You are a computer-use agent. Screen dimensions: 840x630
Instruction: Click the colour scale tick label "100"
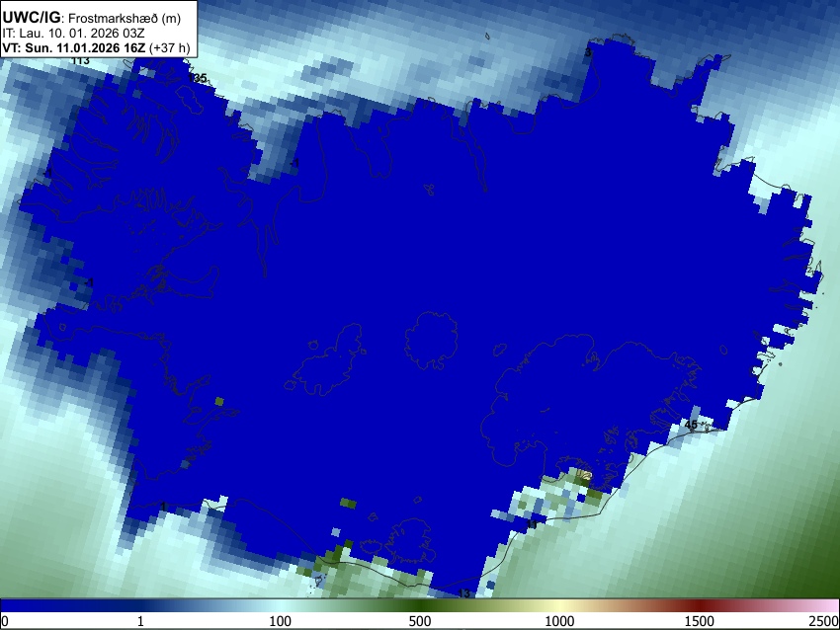(x=280, y=621)
